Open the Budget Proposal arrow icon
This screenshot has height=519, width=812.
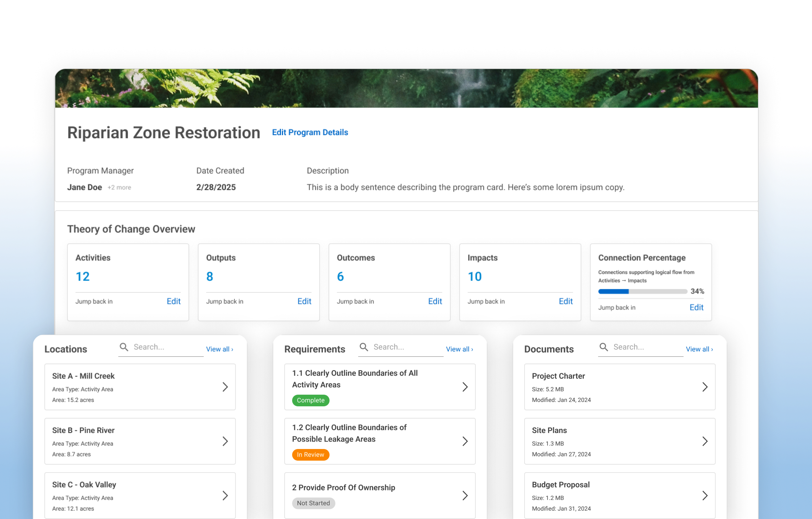pos(705,495)
